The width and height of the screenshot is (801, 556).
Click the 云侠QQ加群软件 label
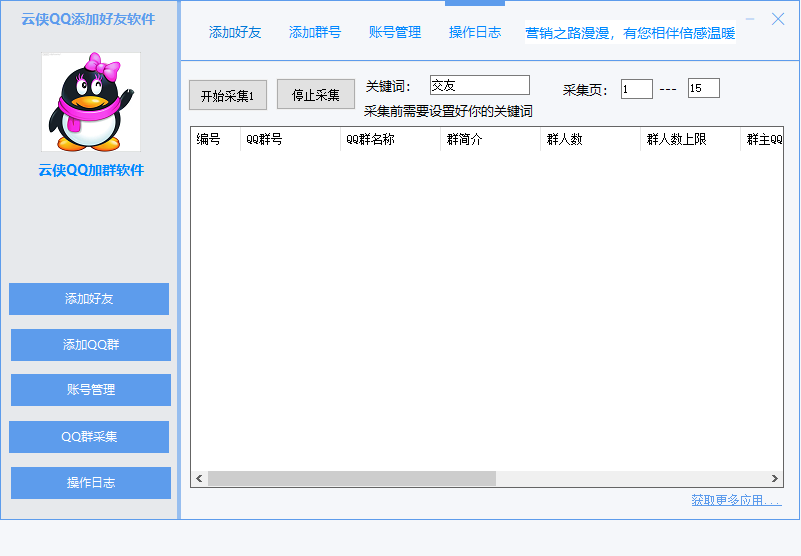click(91, 170)
